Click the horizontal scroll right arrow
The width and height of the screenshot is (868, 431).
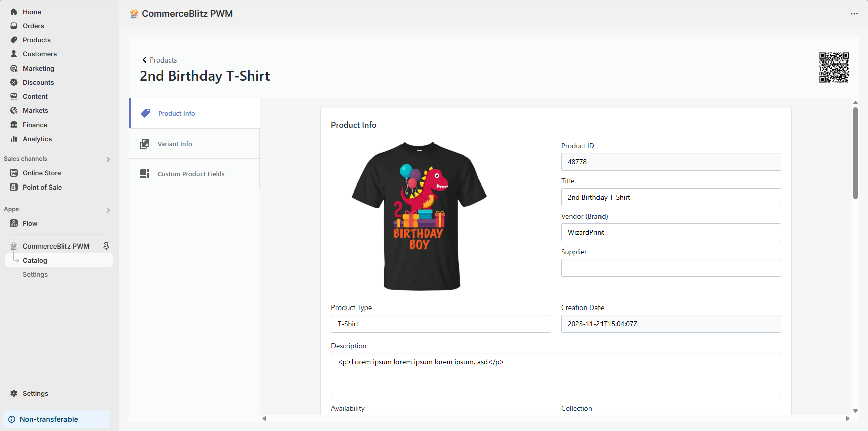pyautogui.click(x=848, y=419)
